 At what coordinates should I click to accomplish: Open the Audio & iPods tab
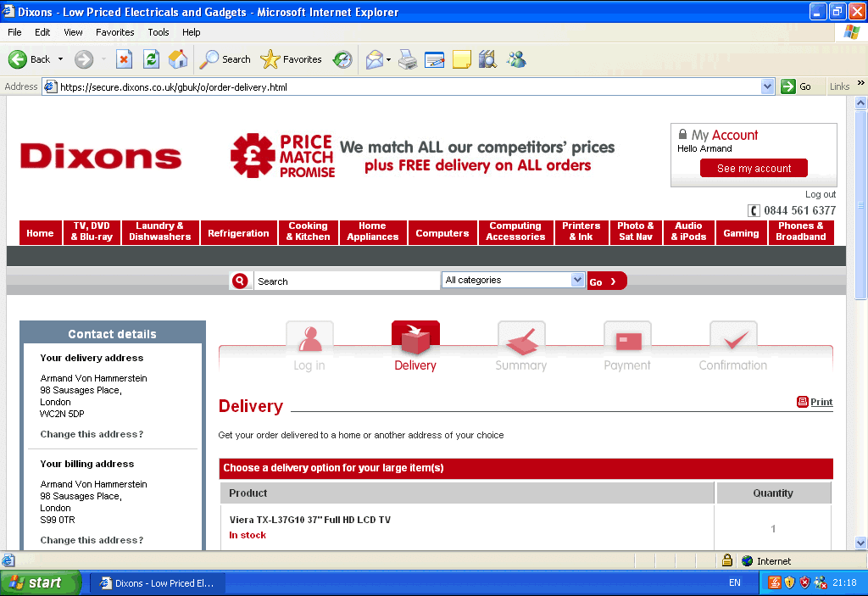[x=688, y=231]
